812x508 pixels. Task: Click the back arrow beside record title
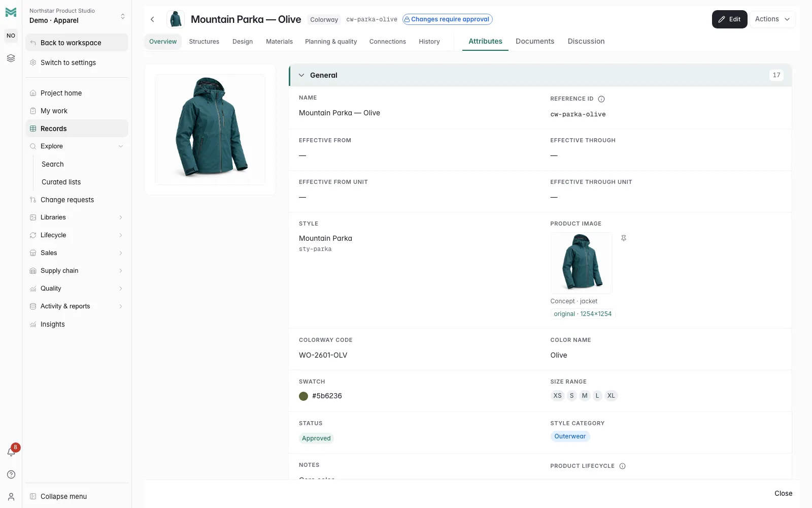[152, 19]
